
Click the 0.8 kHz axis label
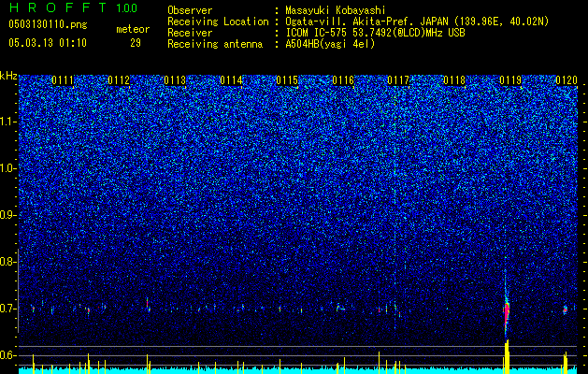(8, 262)
